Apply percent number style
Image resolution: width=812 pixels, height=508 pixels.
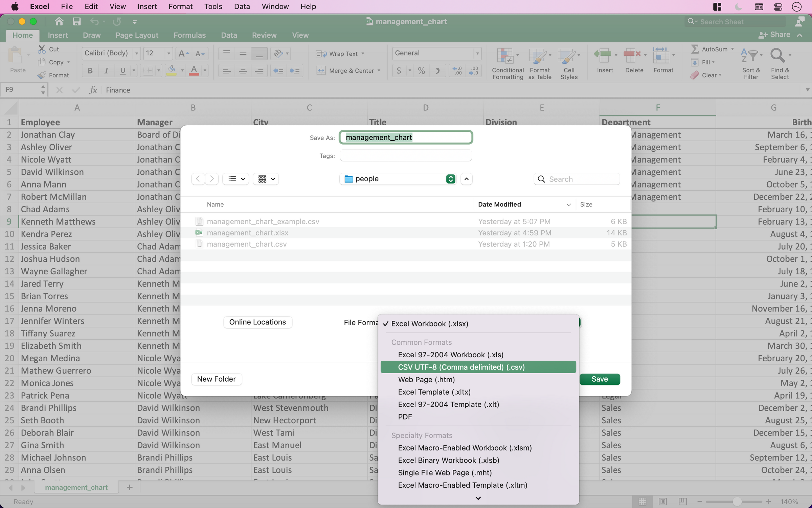421,70
